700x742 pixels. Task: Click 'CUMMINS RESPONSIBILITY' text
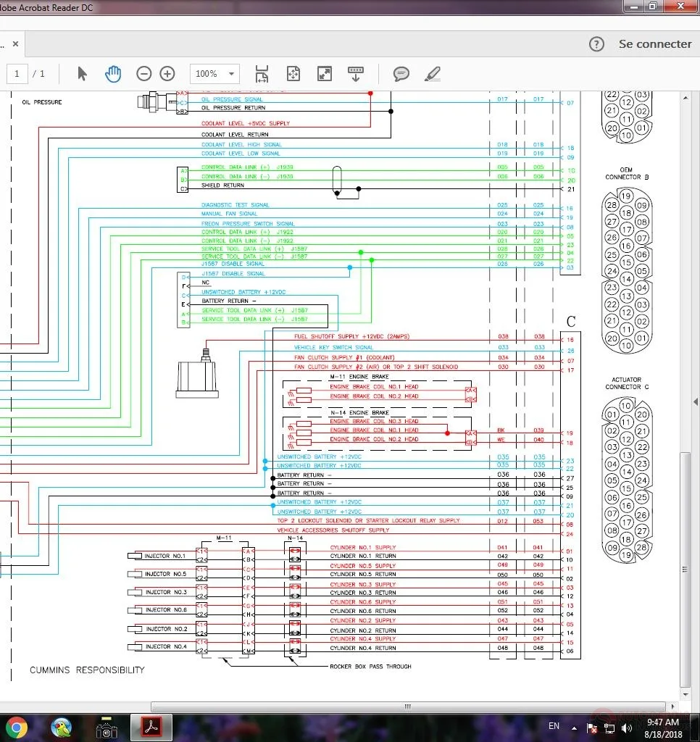[x=87, y=670]
